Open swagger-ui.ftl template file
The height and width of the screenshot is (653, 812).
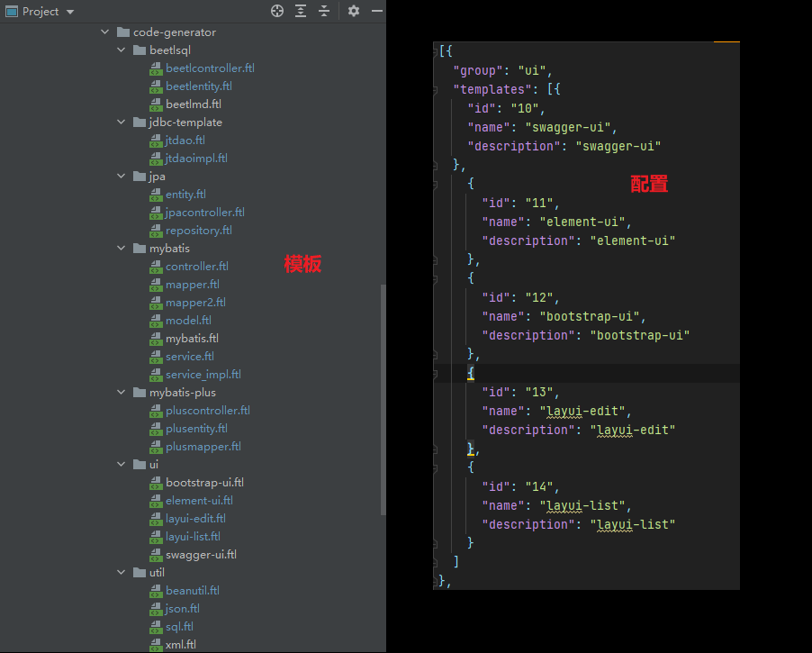201,555
